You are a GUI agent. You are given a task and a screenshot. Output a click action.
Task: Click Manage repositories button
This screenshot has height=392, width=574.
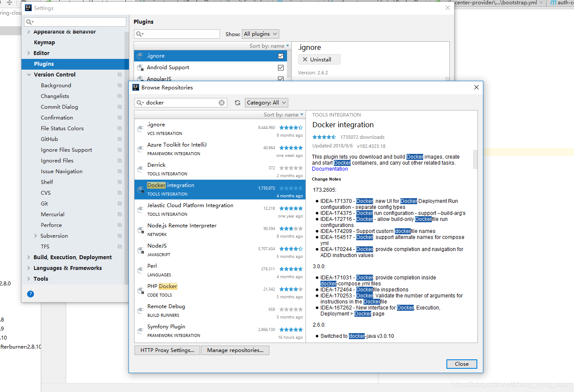tap(235, 350)
